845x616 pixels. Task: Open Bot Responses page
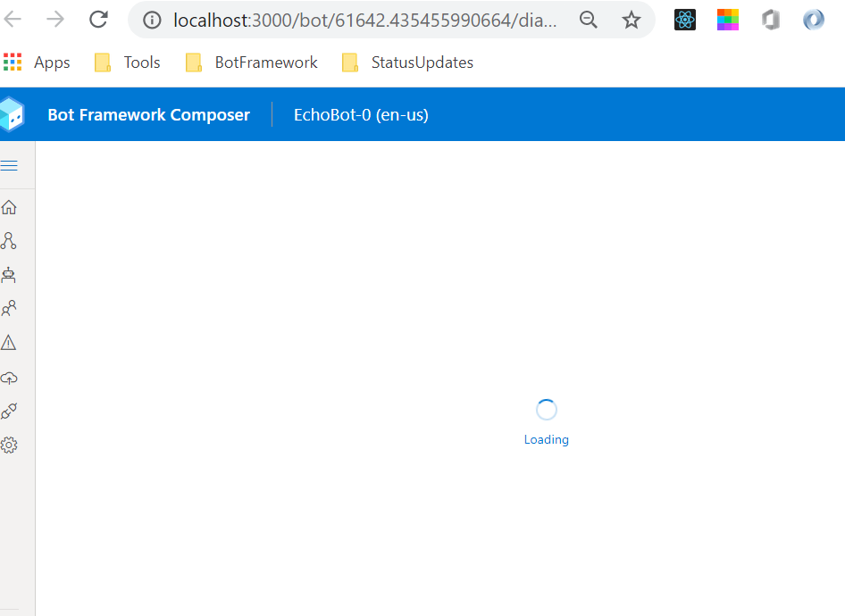[9, 275]
